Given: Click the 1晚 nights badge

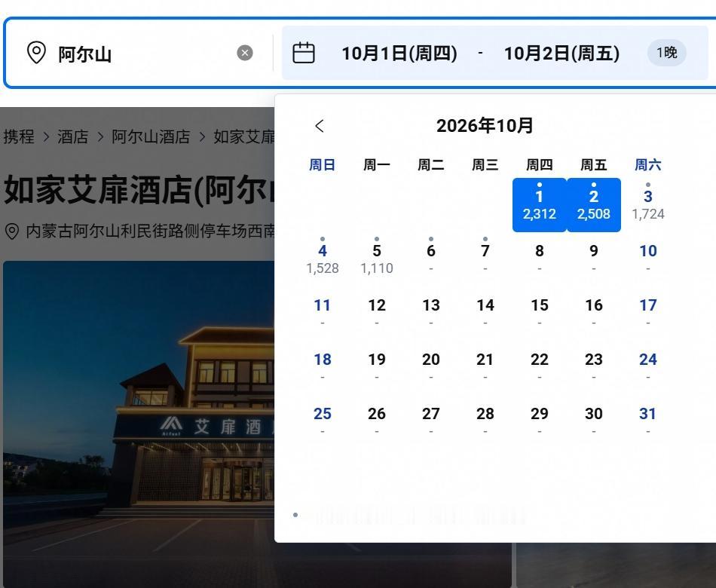Looking at the screenshot, I should tap(667, 53).
